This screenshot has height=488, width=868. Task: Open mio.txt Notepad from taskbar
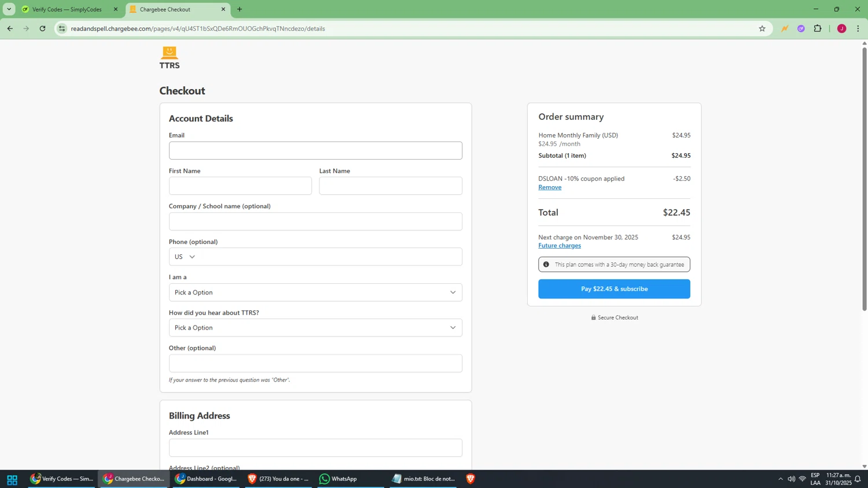(423, 479)
